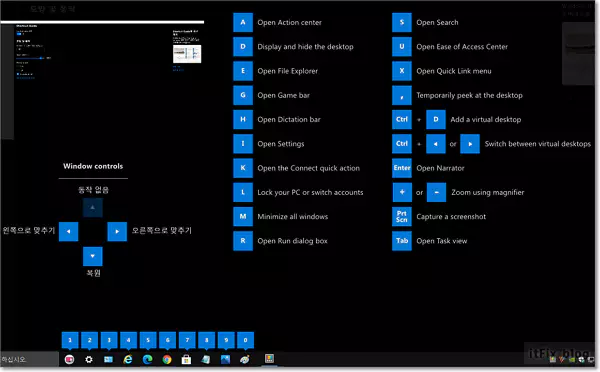
Task: Open the pink recorder app under tile 1
Action: [x=69, y=359]
